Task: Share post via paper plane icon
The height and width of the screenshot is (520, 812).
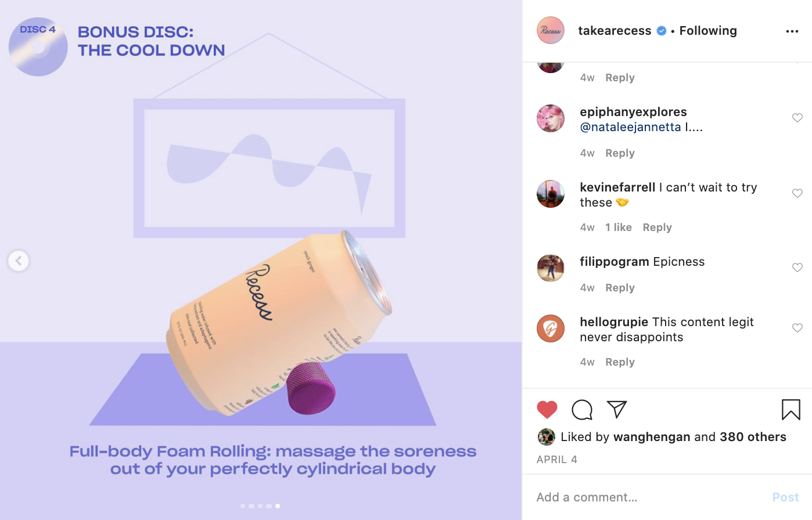Action: click(617, 409)
